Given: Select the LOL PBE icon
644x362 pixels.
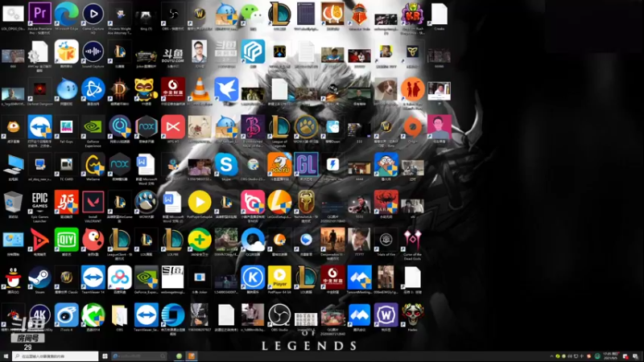Looking at the screenshot, I should click(x=173, y=240).
